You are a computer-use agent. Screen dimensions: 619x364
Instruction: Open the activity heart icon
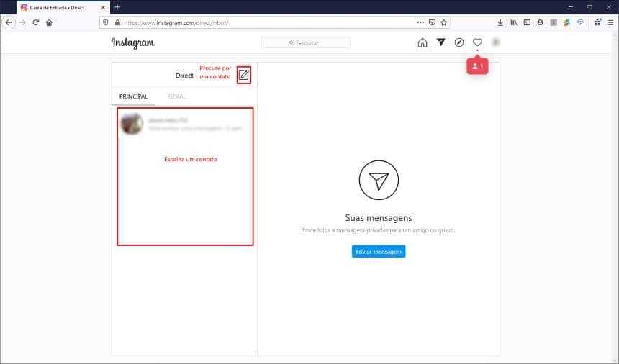[477, 42]
